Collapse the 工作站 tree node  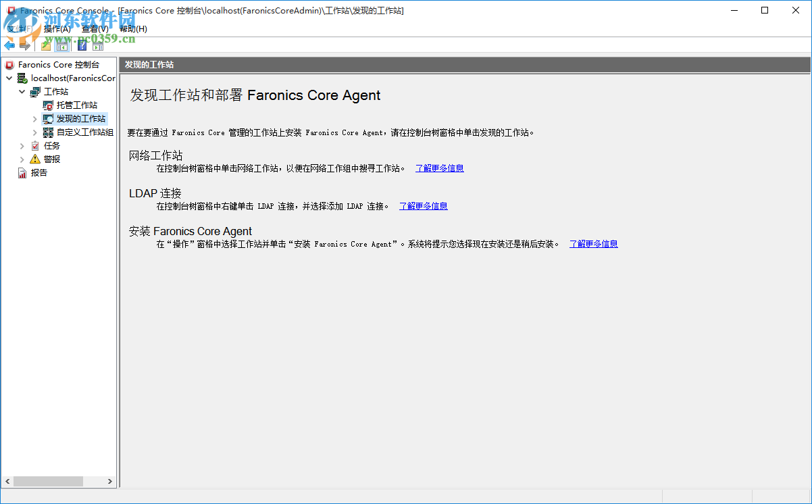pos(22,91)
